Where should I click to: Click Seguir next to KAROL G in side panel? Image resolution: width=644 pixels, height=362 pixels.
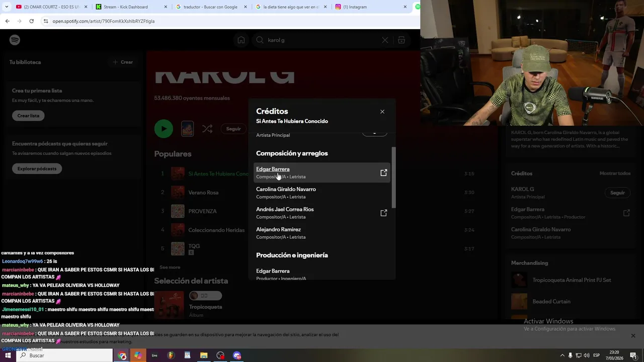(x=617, y=193)
